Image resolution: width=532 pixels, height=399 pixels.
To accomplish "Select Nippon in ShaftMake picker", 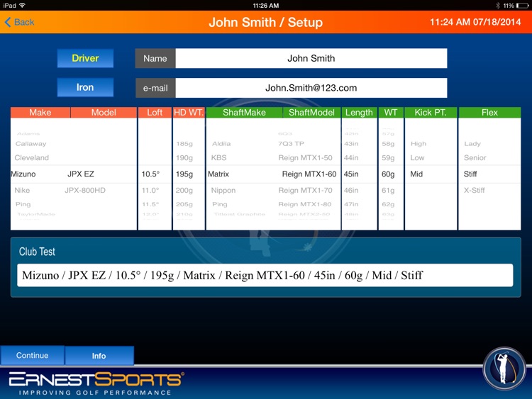I will 223,190.
